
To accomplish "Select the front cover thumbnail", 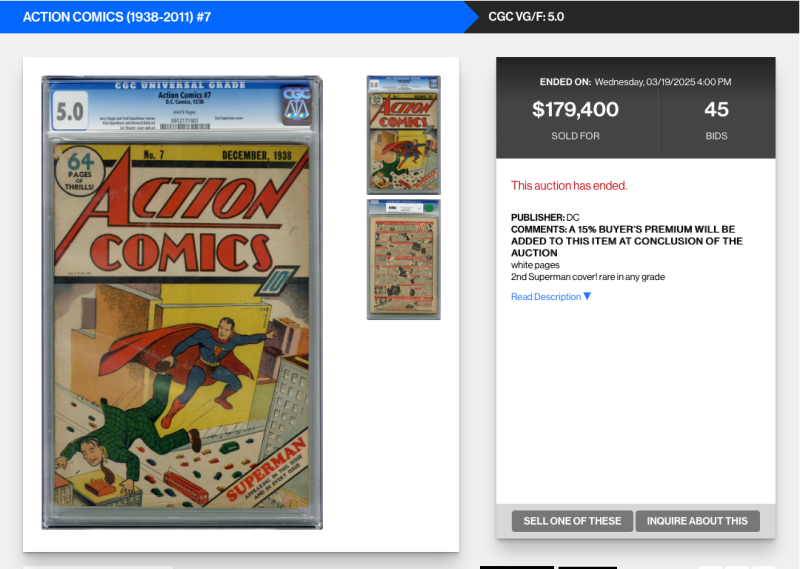I will [404, 135].
